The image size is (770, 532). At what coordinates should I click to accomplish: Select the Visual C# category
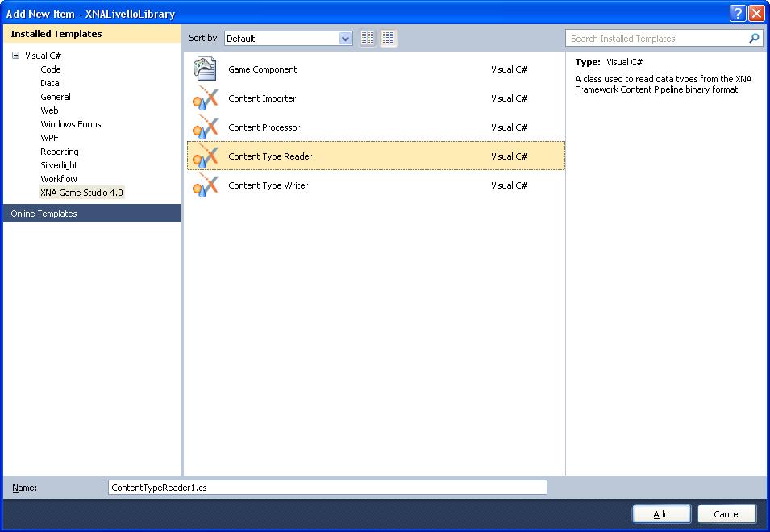pyautogui.click(x=44, y=56)
